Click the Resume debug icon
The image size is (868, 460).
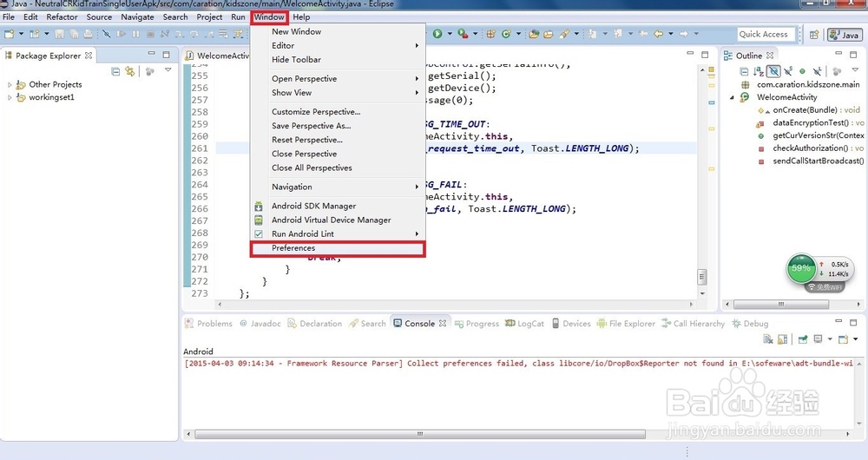click(121, 35)
